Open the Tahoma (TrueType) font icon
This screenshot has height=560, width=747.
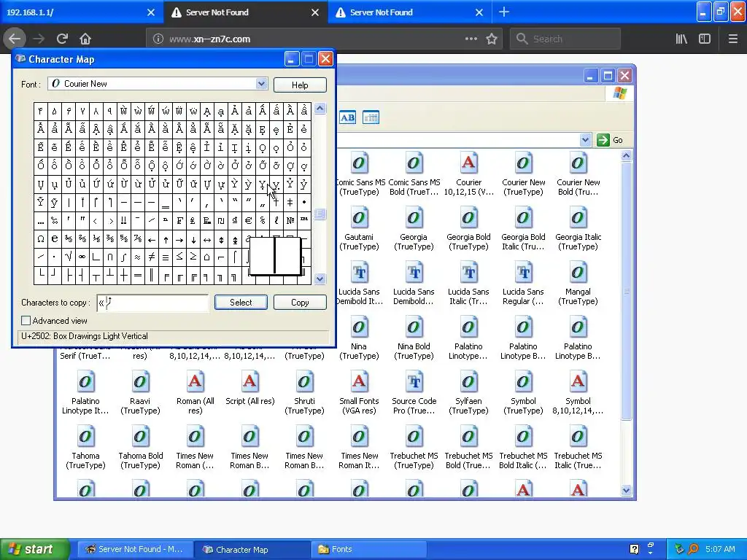85,437
